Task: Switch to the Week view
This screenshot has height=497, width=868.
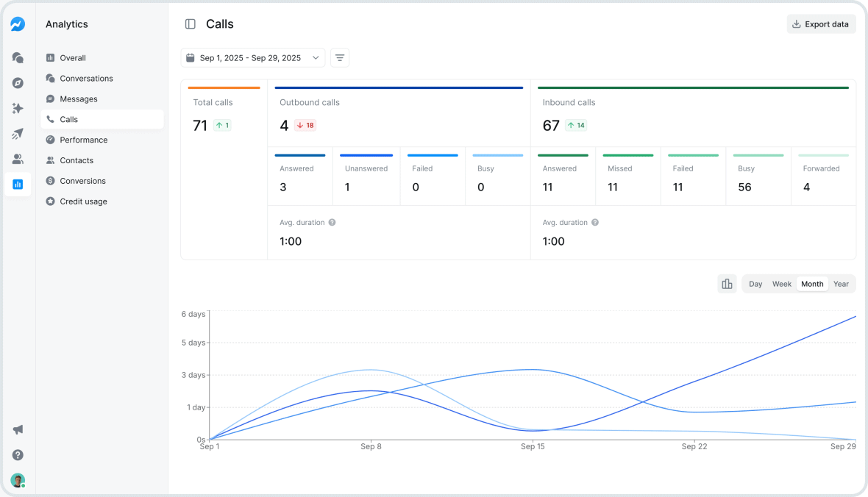Action: [782, 283]
